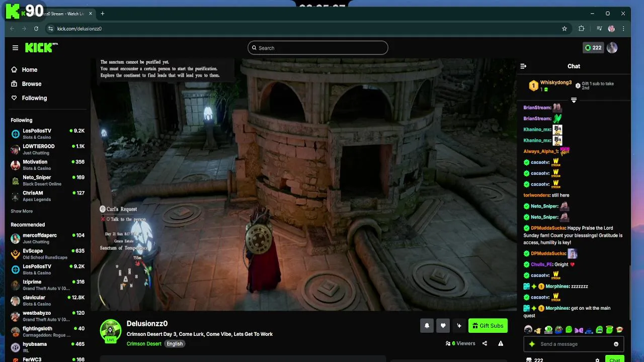Open LOWTIERGOD channel
The width and height of the screenshot is (644, 362).
click(x=48, y=149)
